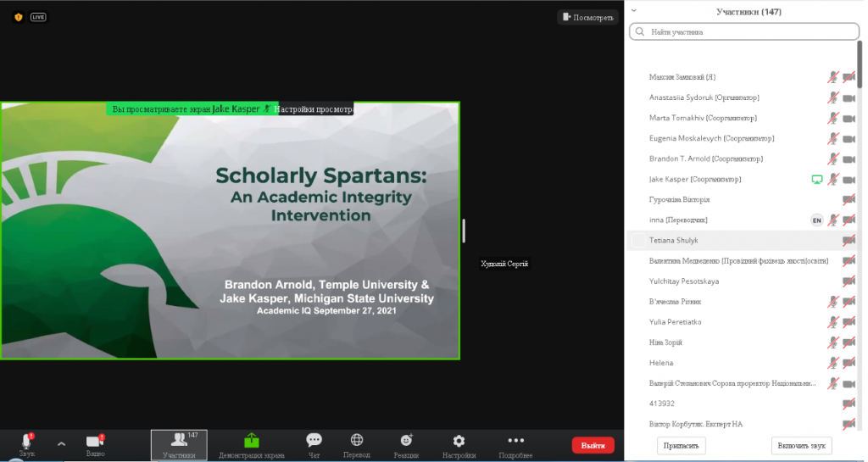Select participant 413932
Image resolution: width=868 pixels, height=462 pixels.
(x=742, y=404)
